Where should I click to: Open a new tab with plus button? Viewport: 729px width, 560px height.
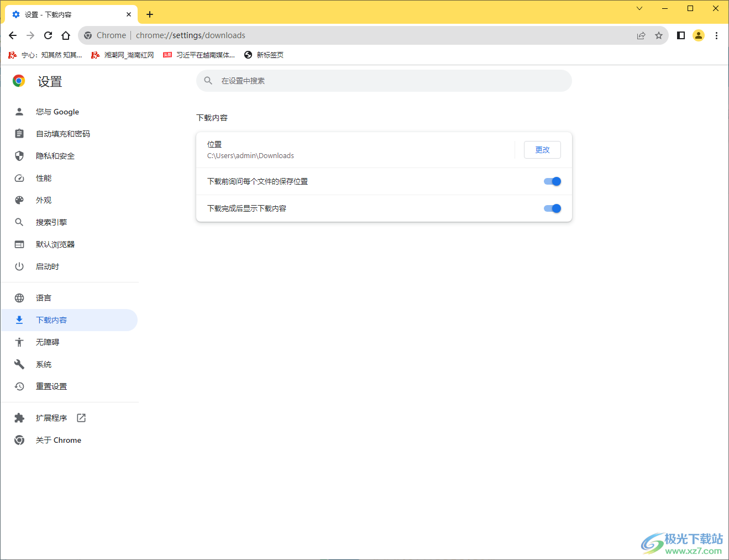[150, 14]
